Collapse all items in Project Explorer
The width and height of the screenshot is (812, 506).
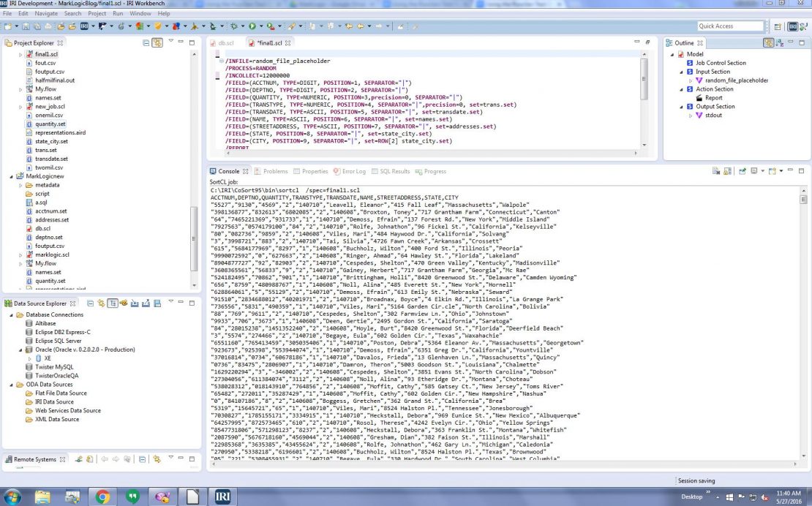146,43
